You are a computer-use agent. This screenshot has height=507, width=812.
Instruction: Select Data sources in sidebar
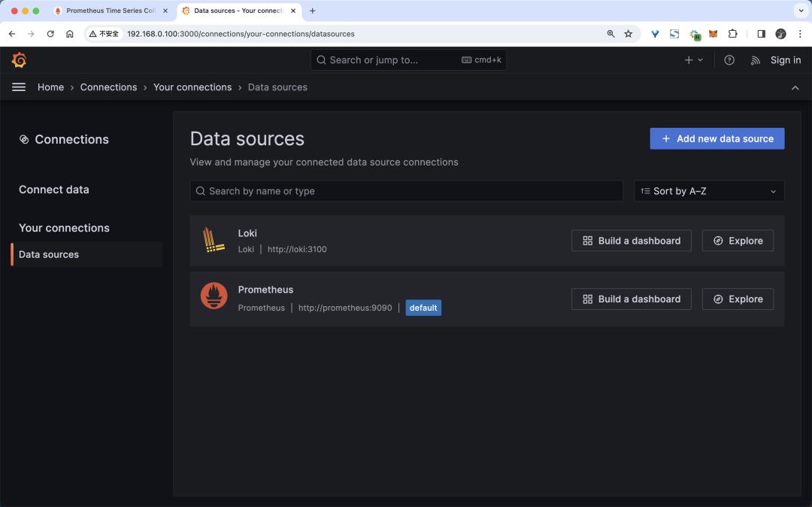[x=49, y=254]
